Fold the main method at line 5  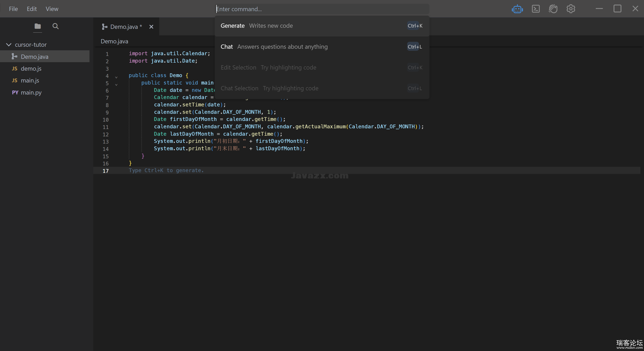116,85
